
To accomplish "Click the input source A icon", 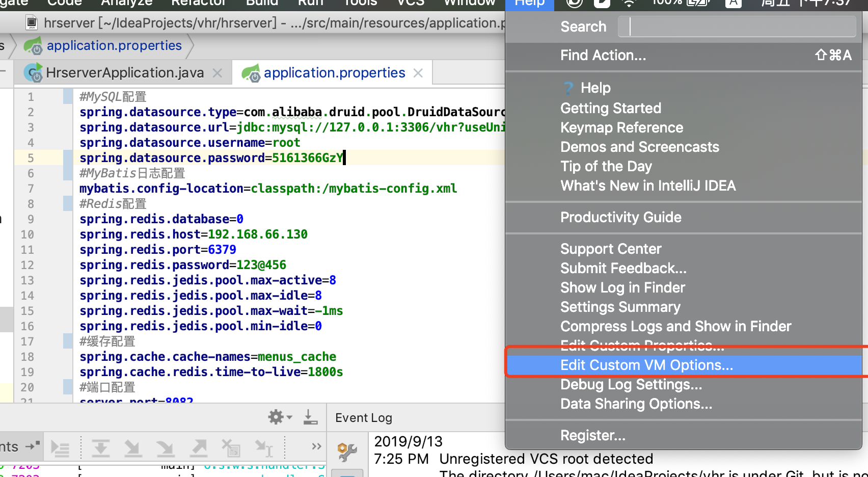I will 733,3.
